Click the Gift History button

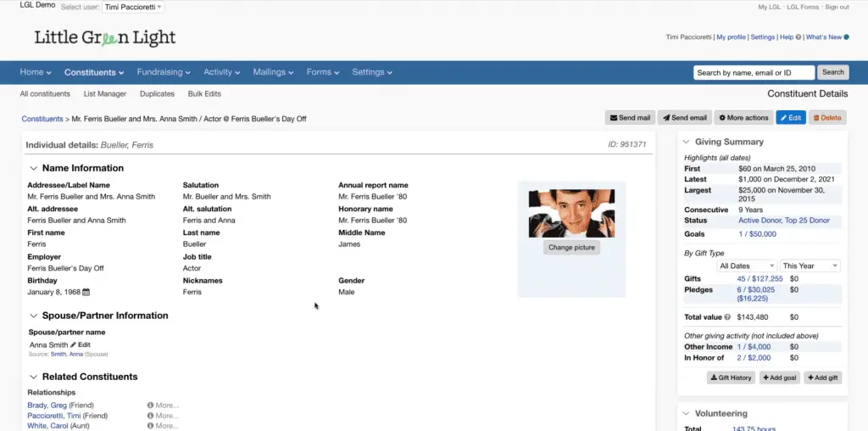[x=732, y=378]
